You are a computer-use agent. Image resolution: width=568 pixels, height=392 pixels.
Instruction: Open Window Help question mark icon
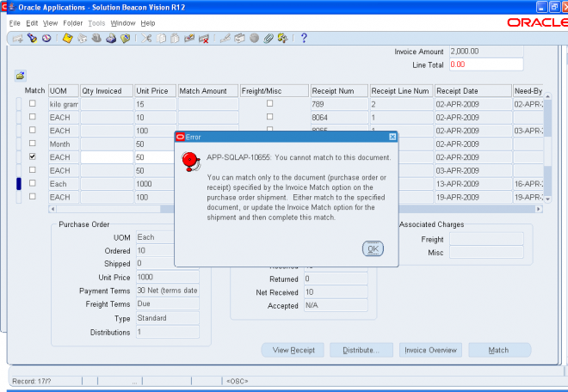tap(304, 38)
